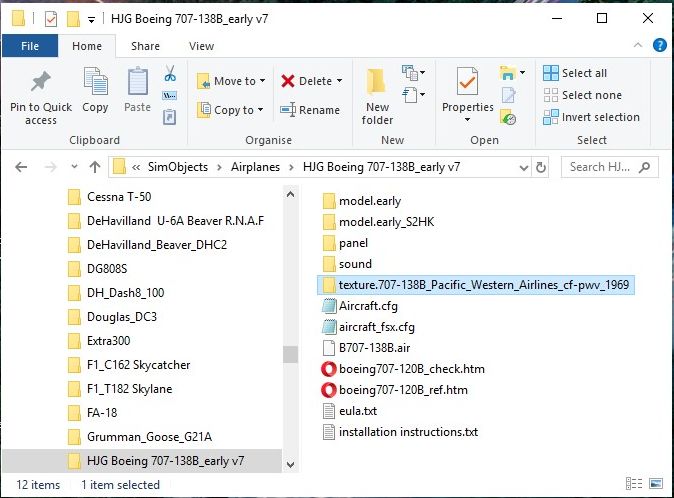Switch to Details view icon
This screenshot has height=498, width=674.
click(x=634, y=484)
